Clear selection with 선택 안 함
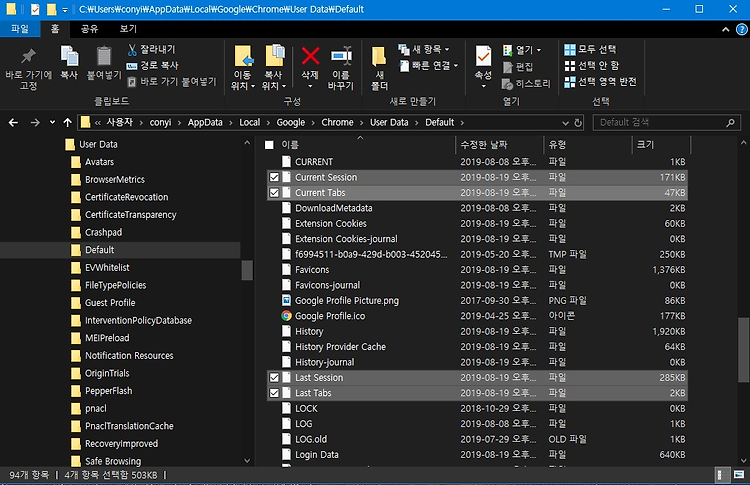Screen dimensions: 750x485 (x=592, y=66)
